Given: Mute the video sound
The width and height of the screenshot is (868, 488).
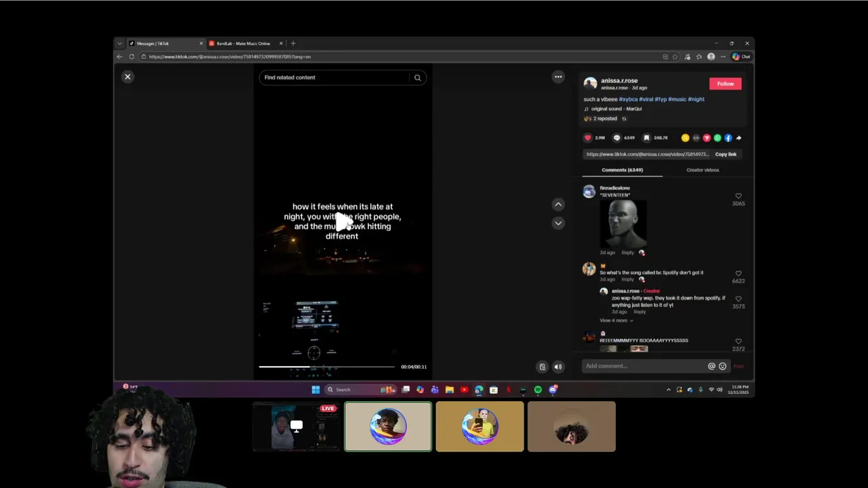Looking at the screenshot, I should 558,367.
